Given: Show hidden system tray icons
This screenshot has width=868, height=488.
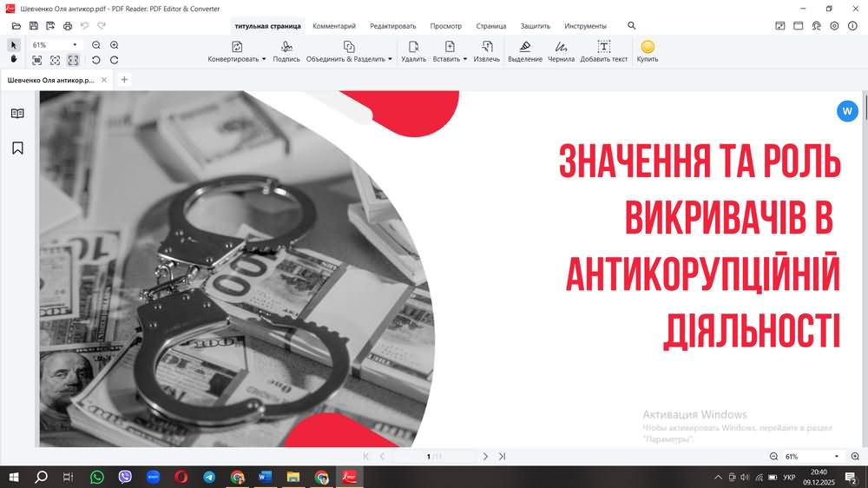Looking at the screenshot, I should pos(718,477).
